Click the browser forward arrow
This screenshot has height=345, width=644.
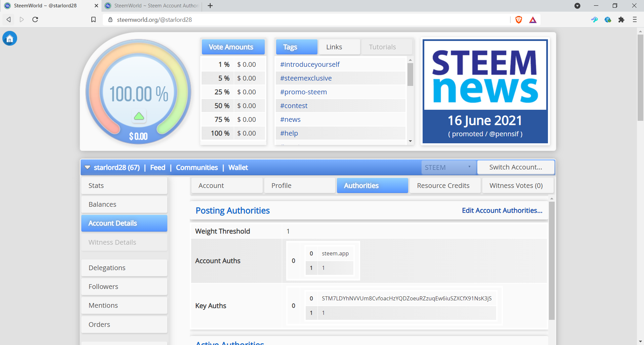[22, 19]
